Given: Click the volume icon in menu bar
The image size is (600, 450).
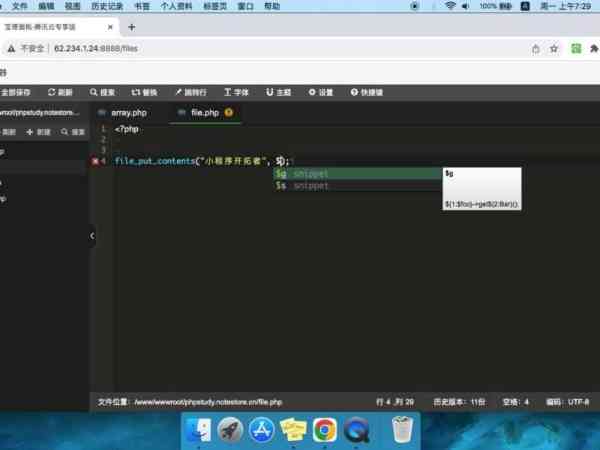Looking at the screenshot, I should (465, 6).
